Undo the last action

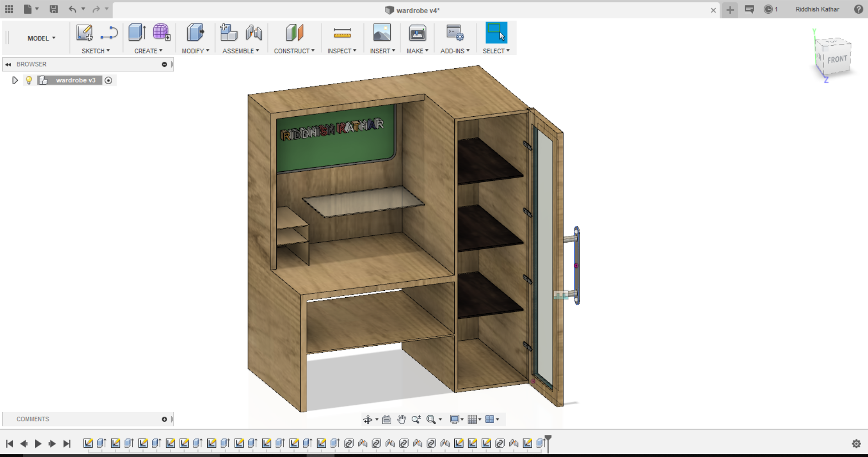72,9
